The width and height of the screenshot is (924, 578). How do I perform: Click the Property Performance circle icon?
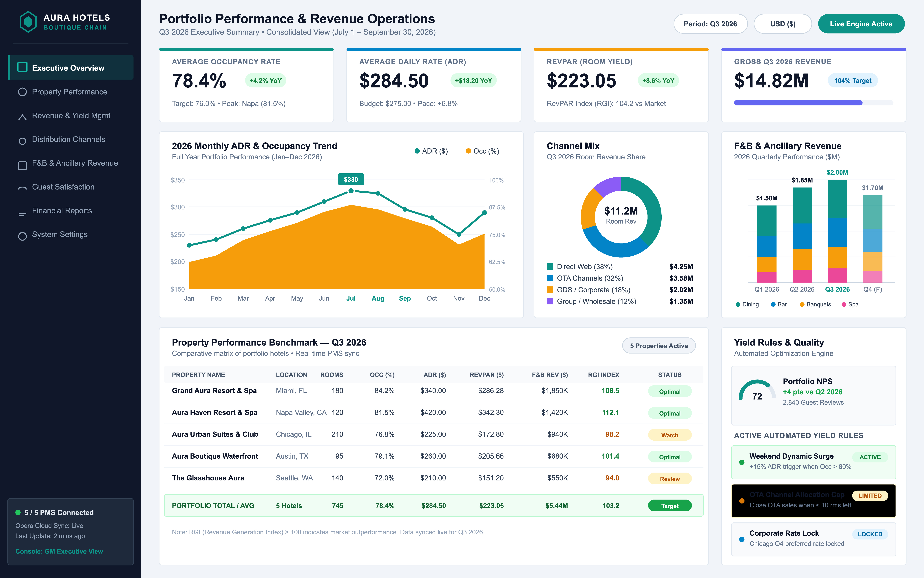click(22, 92)
